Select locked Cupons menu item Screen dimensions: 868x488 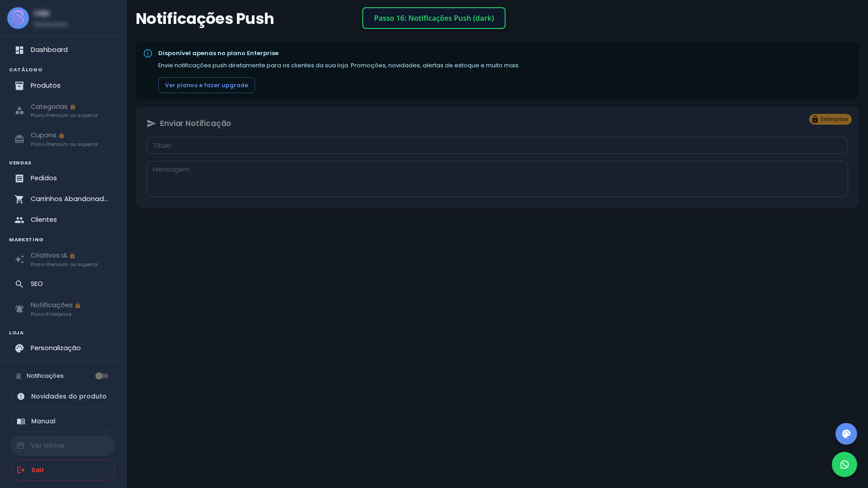(x=63, y=139)
